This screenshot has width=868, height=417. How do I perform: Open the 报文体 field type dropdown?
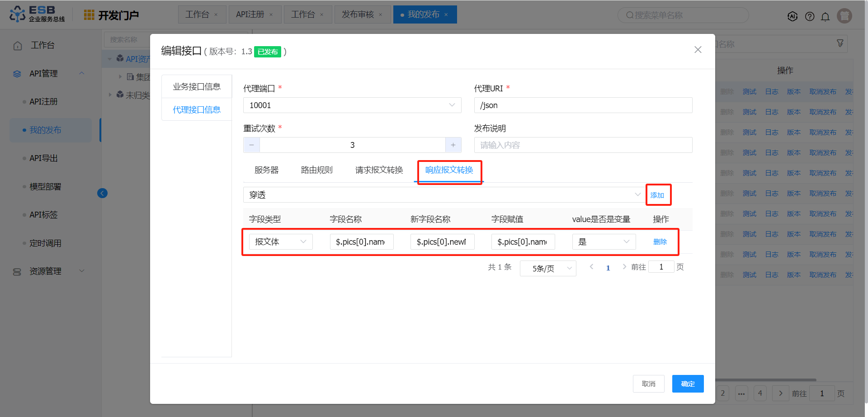point(281,242)
